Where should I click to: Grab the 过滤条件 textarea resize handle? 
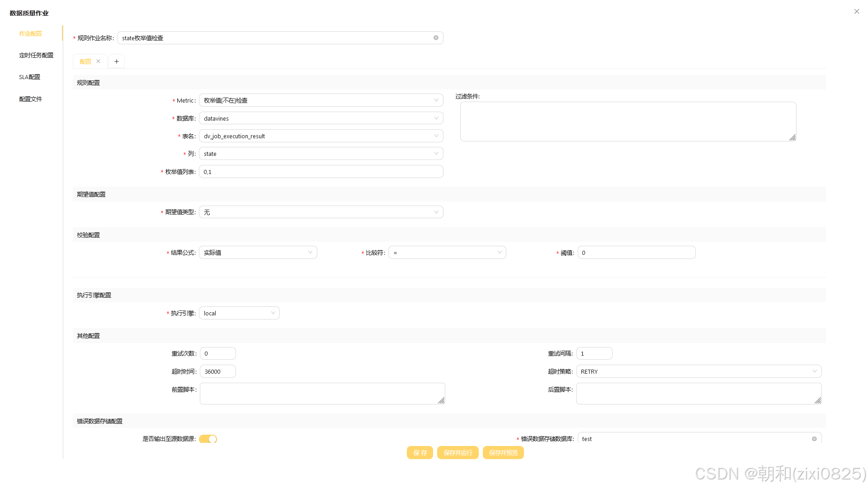click(x=793, y=138)
